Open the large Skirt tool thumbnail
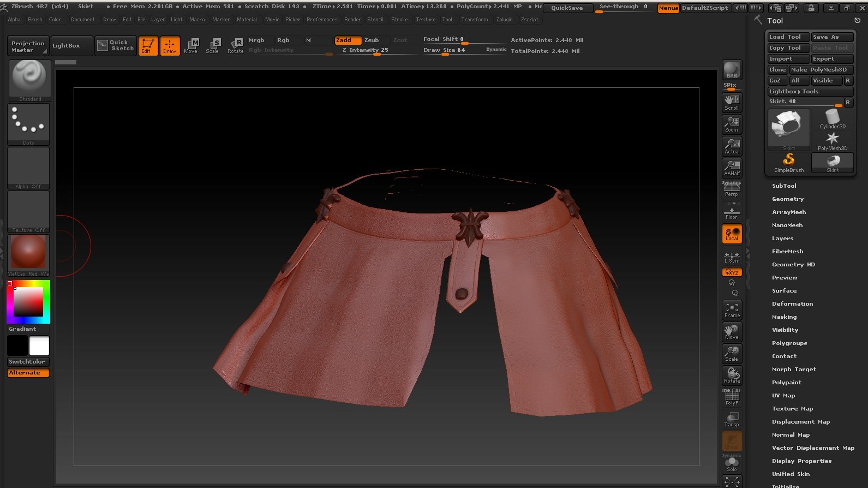 (789, 129)
